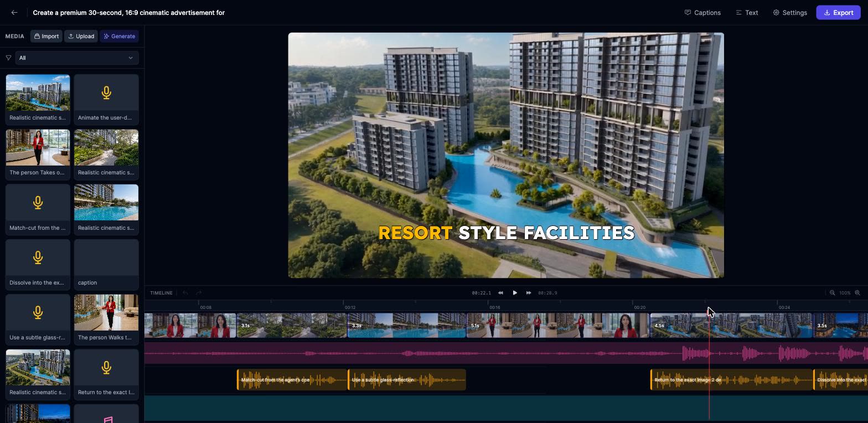Select the background music waveform track
This screenshot has height=423, width=868.
[x=506, y=353]
